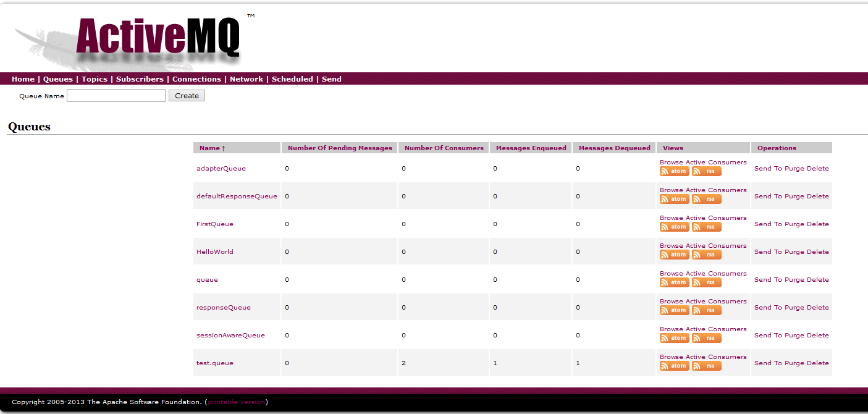Browse the test.queue messages
This screenshot has height=414, width=868.
pyautogui.click(x=672, y=357)
